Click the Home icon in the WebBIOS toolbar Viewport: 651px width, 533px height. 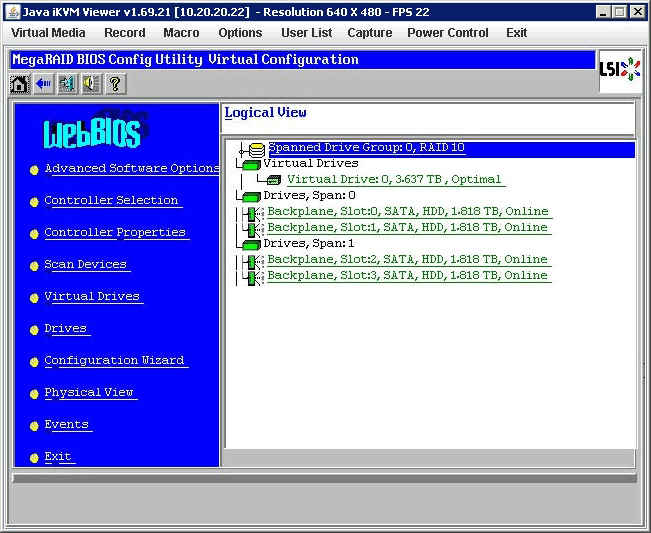pyautogui.click(x=19, y=84)
